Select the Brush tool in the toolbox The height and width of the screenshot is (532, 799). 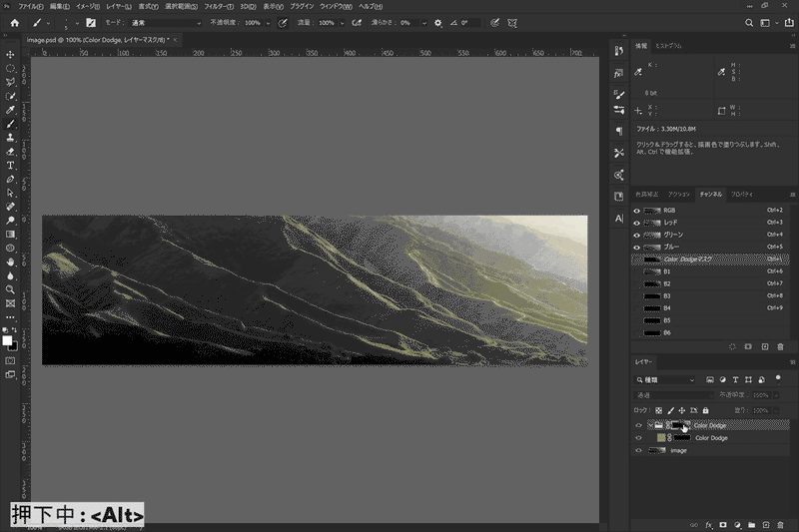(10, 124)
